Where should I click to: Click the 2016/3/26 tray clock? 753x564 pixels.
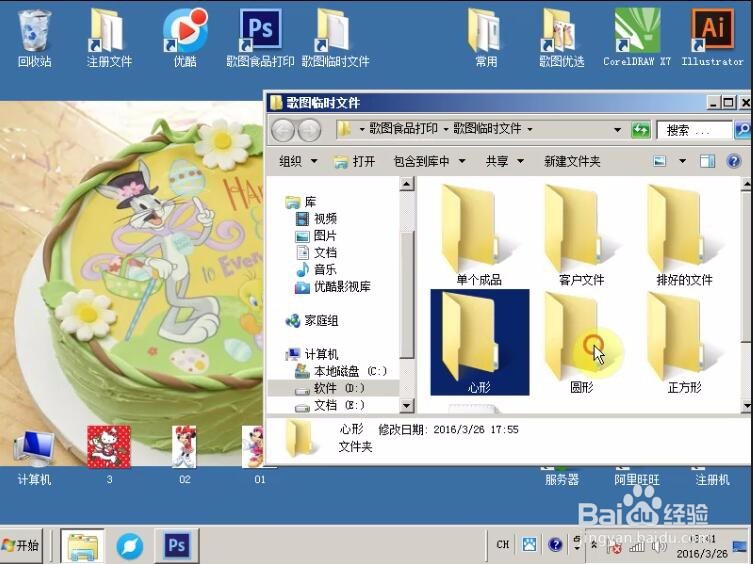702,547
